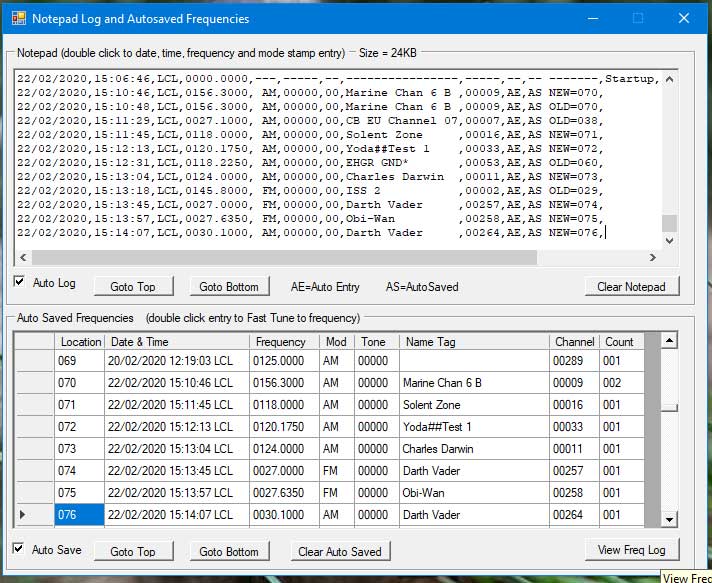This screenshot has width=712, height=583.
Task: Click the Date & Time column header
Action: coord(177,341)
